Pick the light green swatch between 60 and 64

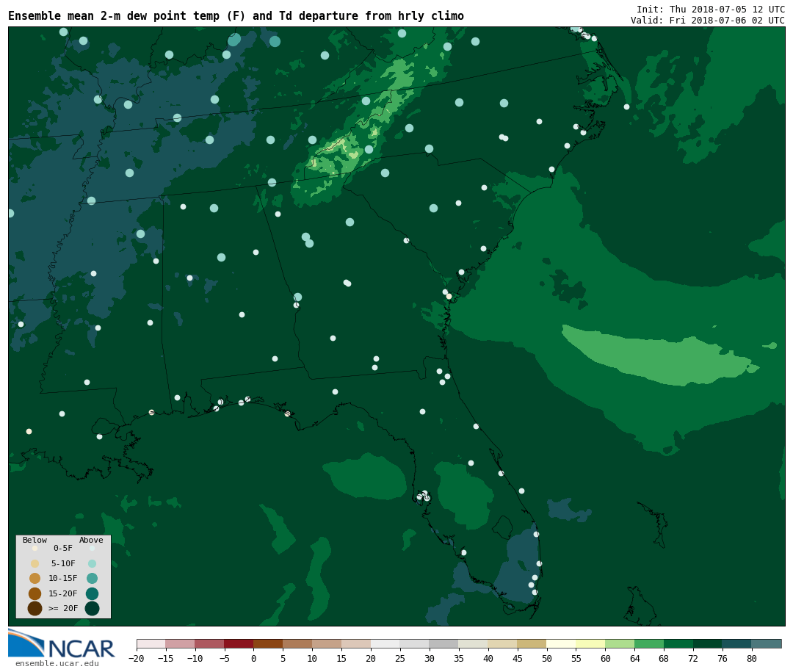(620, 643)
